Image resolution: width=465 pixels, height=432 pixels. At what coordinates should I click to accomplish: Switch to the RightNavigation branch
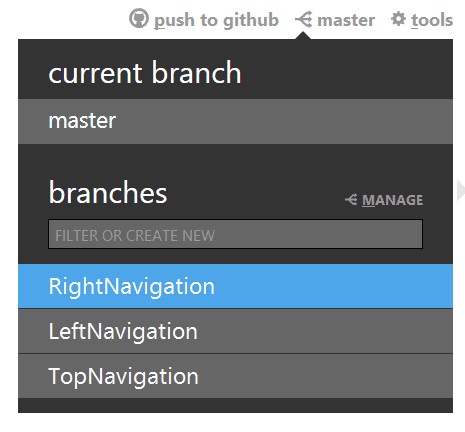coord(235,286)
